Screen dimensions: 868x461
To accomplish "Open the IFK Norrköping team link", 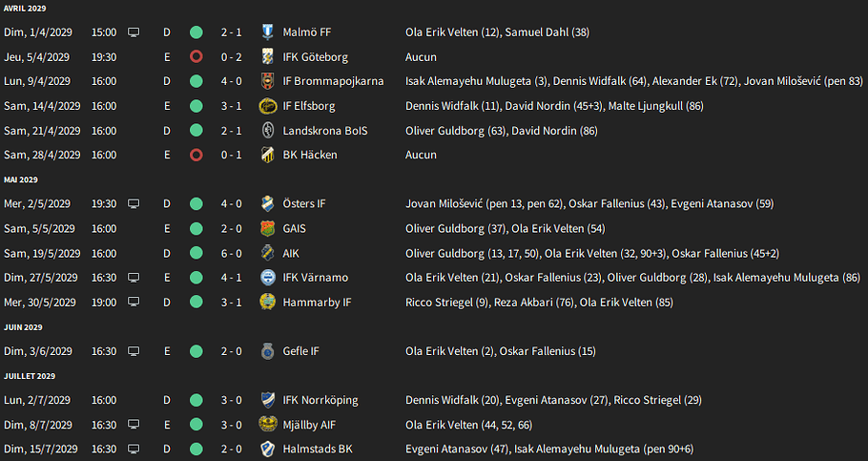I will coord(320,400).
